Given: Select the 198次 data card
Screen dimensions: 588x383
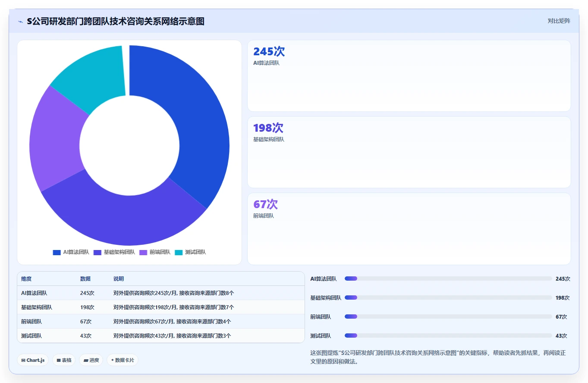Looking at the screenshot, I should coord(409,152).
